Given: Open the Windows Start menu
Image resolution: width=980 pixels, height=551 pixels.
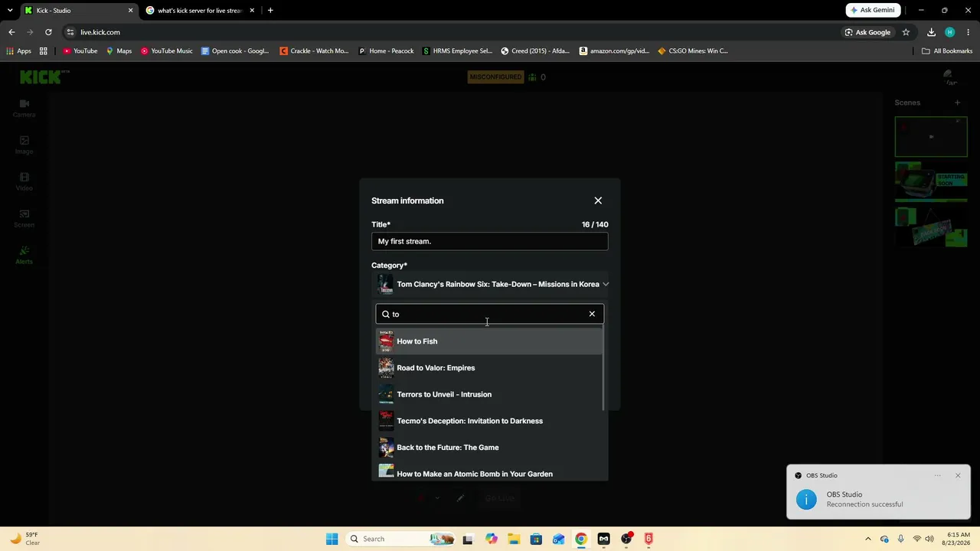Looking at the screenshot, I should tap(332, 539).
